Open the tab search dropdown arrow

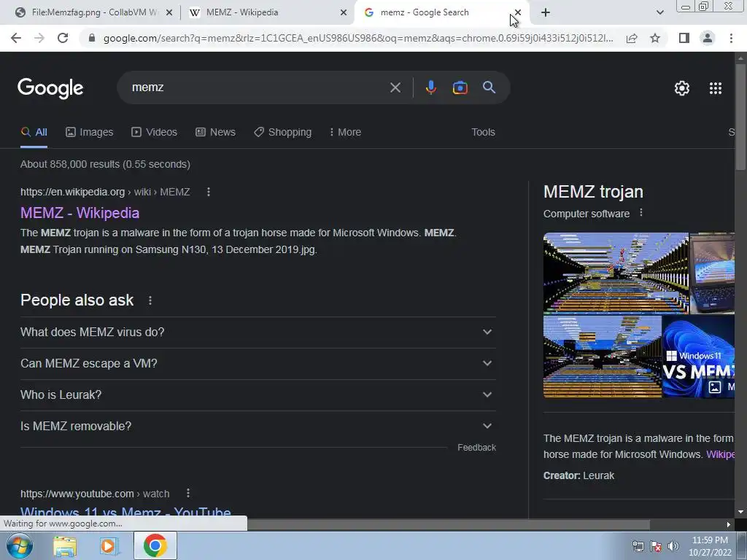pyautogui.click(x=659, y=12)
